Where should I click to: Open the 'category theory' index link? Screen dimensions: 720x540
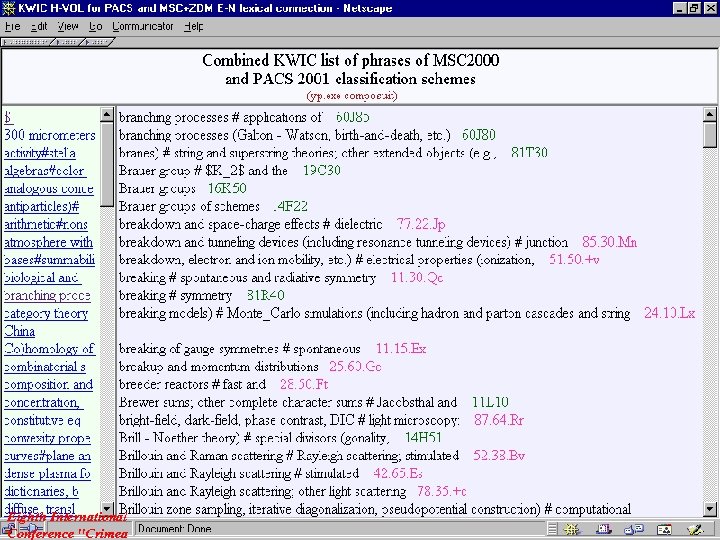(x=46, y=314)
